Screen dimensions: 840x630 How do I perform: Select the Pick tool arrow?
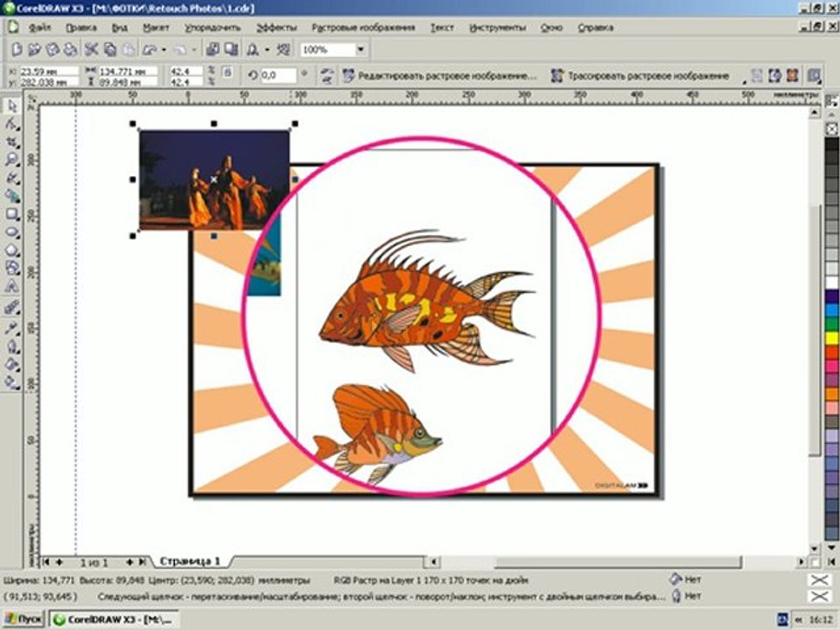tap(11, 106)
